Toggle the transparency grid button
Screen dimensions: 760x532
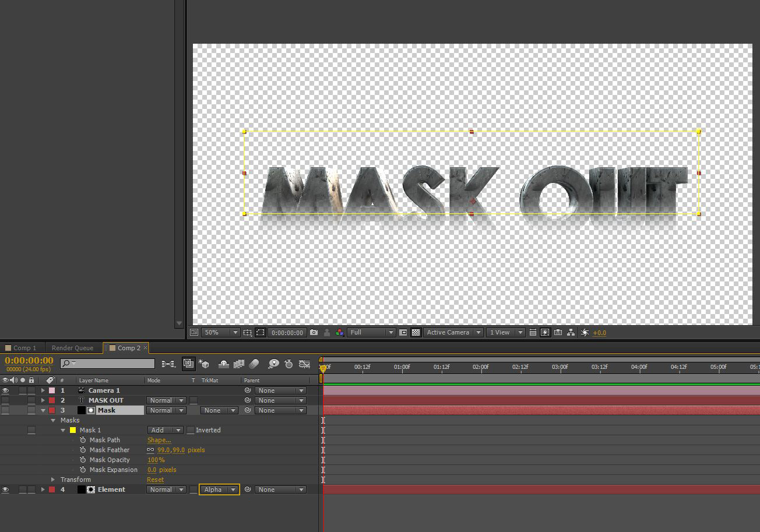[416, 333]
